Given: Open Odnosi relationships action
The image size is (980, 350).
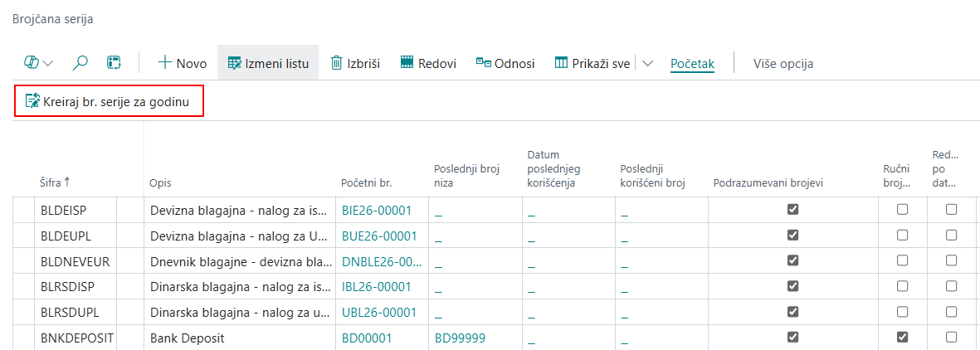Looking at the screenshot, I should tap(505, 62).
